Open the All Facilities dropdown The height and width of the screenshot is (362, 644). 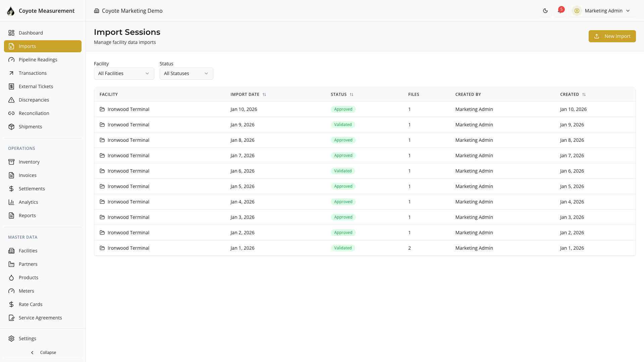pos(124,73)
